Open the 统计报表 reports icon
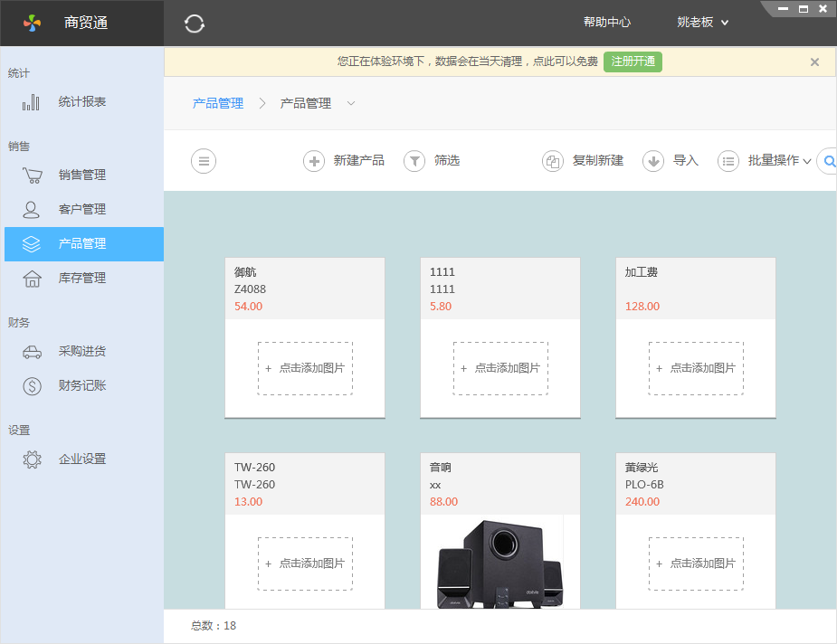837x644 pixels. (32, 101)
